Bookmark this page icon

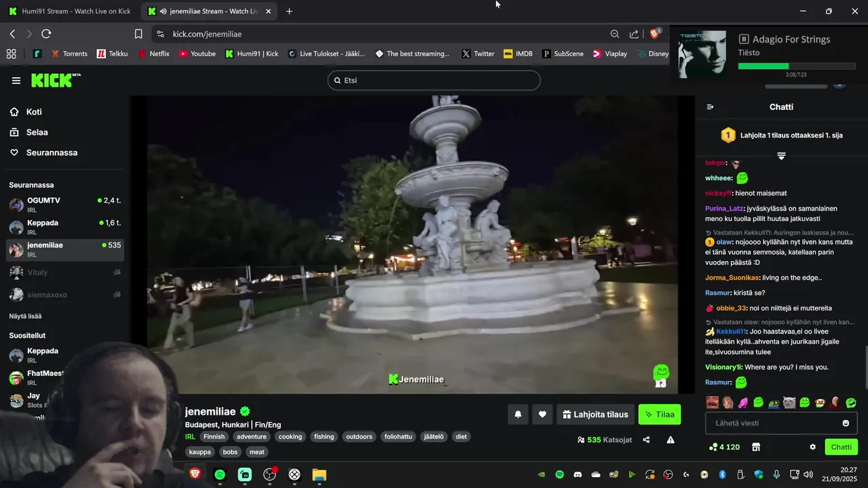(x=138, y=34)
